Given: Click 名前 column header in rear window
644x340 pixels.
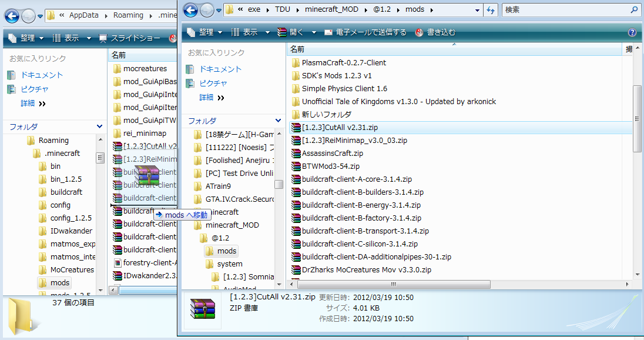Looking at the screenshot, I should [143, 55].
